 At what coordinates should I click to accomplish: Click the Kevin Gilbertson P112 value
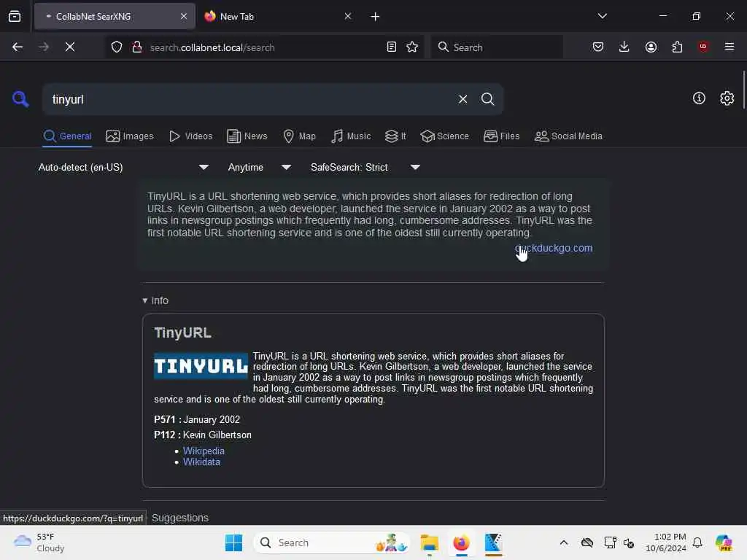(217, 435)
